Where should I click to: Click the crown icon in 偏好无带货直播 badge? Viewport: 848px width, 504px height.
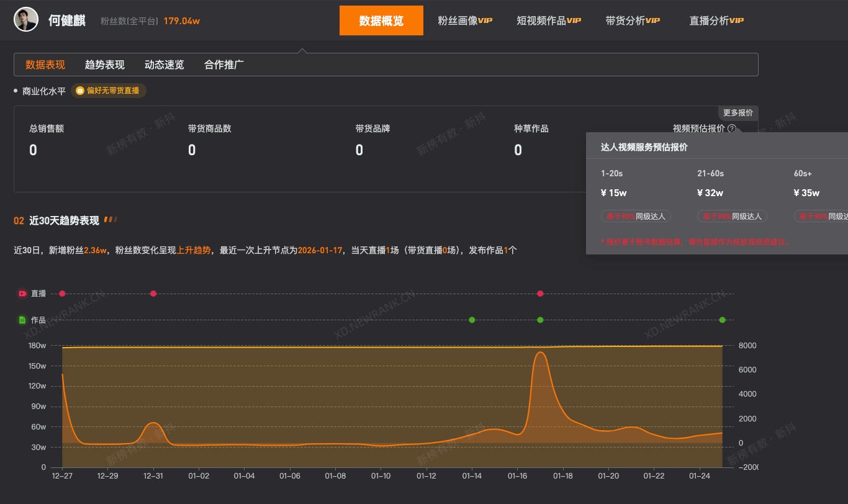pos(79,91)
